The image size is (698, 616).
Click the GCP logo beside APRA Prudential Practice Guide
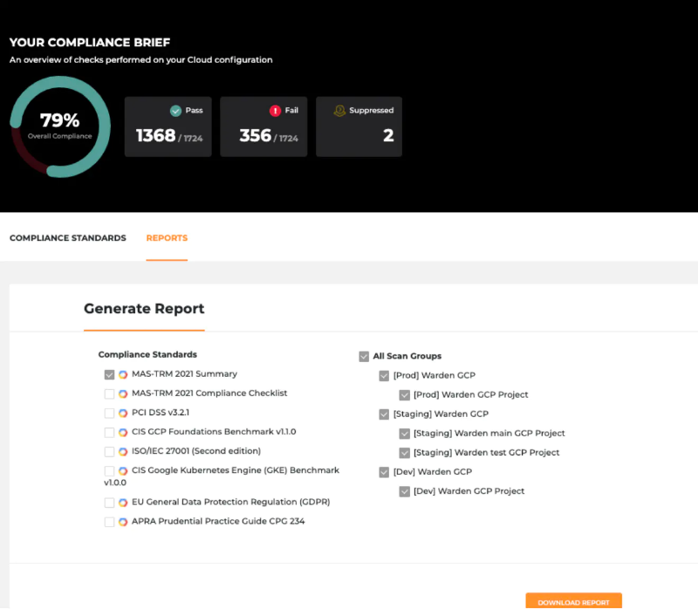123,522
